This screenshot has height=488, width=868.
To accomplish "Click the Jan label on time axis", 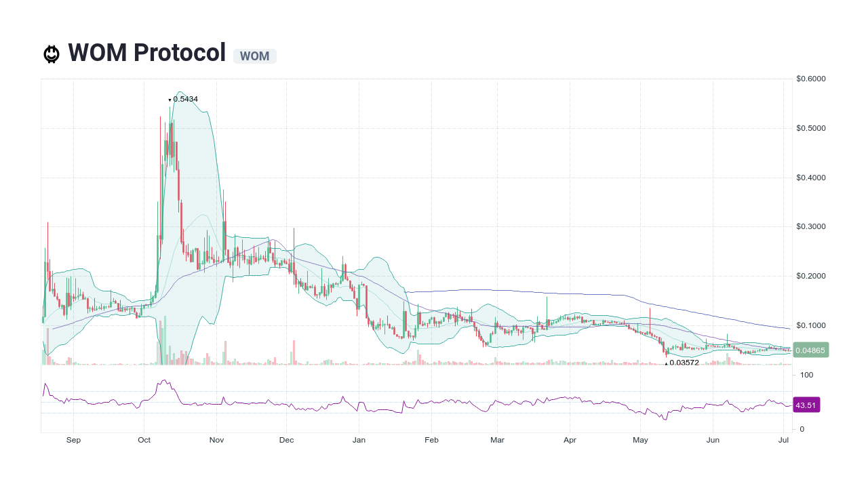I will [x=359, y=440].
